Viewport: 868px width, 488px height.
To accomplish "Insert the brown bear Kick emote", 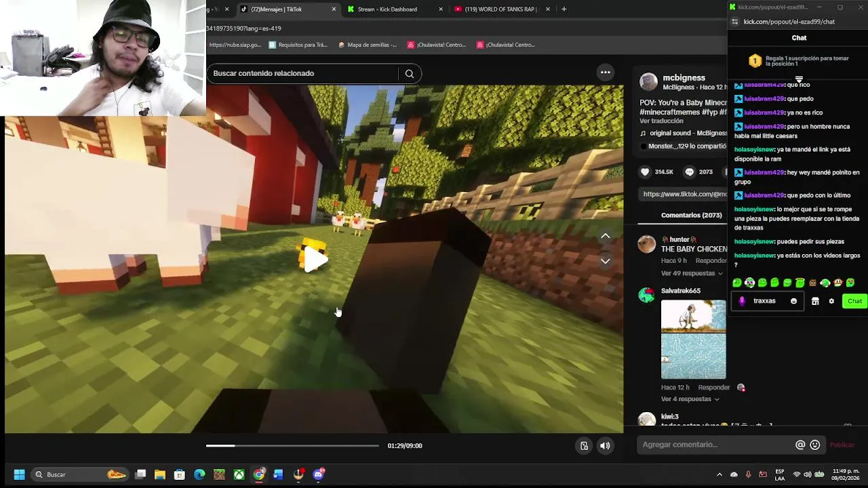I will [813, 283].
